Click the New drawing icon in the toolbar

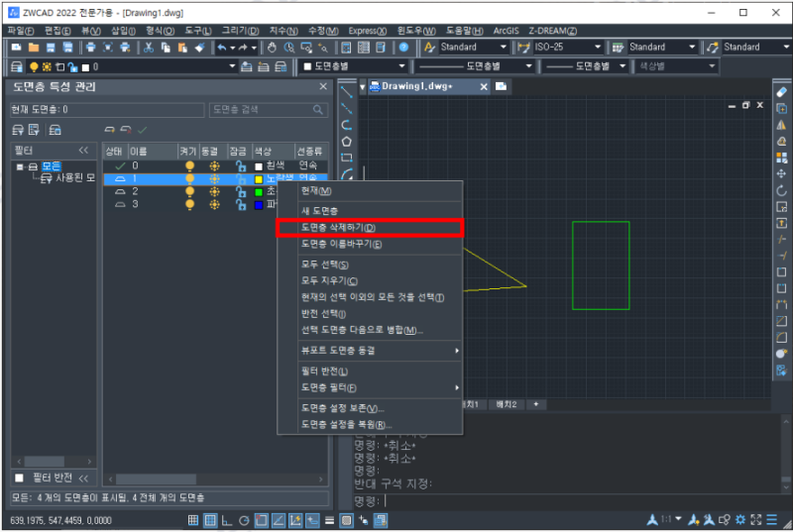pos(16,48)
